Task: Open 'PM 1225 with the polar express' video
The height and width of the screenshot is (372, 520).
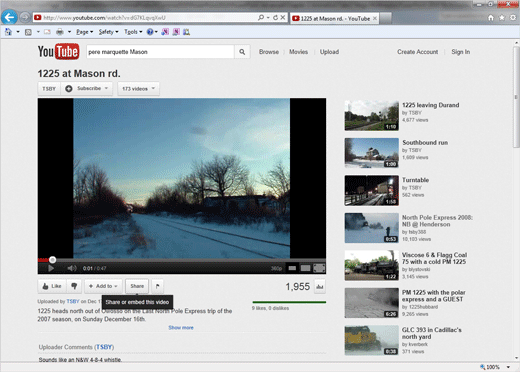Action: tap(433, 296)
